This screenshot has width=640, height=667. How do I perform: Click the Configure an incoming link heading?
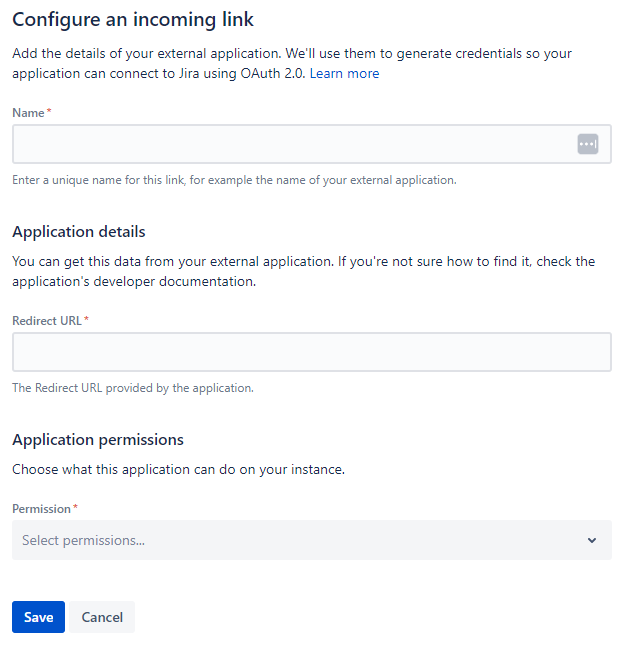[133, 20]
